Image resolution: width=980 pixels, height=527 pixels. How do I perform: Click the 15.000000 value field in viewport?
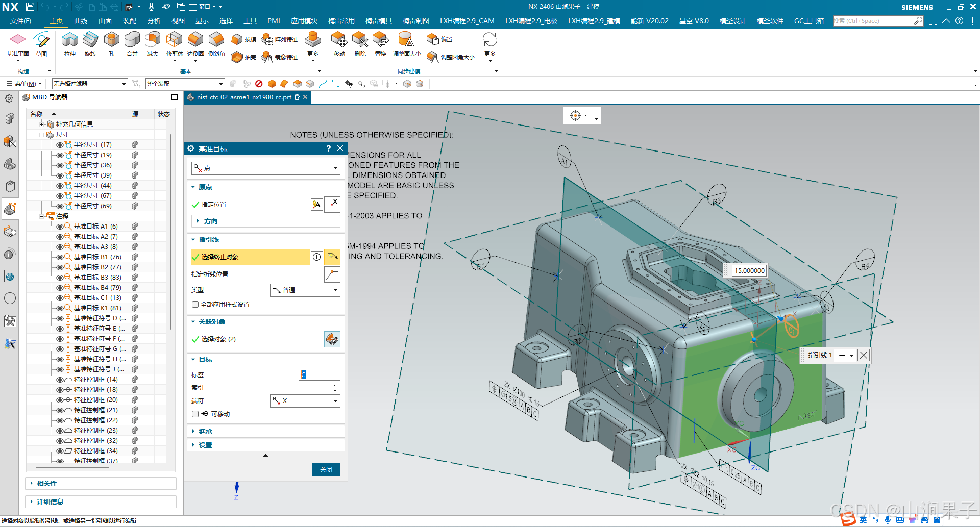pos(749,271)
